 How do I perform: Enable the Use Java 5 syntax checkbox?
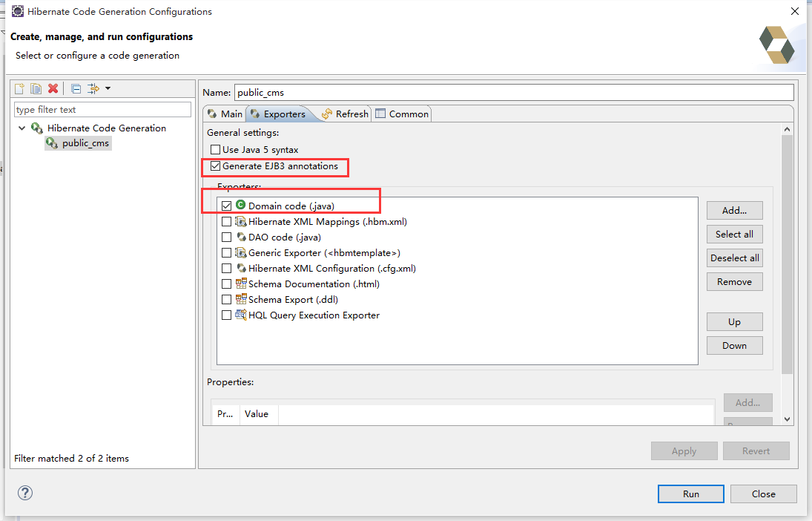click(x=216, y=150)
